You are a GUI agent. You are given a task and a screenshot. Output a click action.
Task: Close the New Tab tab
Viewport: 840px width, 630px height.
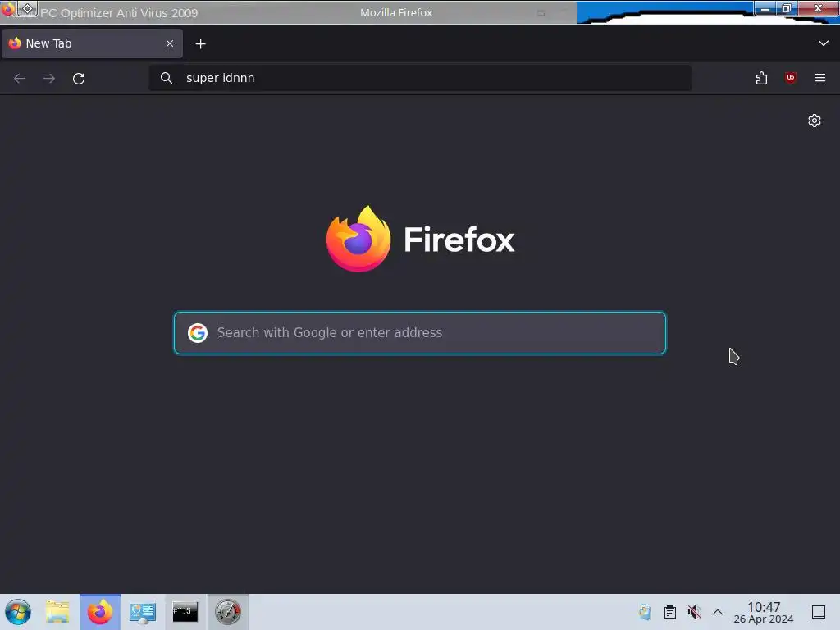point(170,43)
